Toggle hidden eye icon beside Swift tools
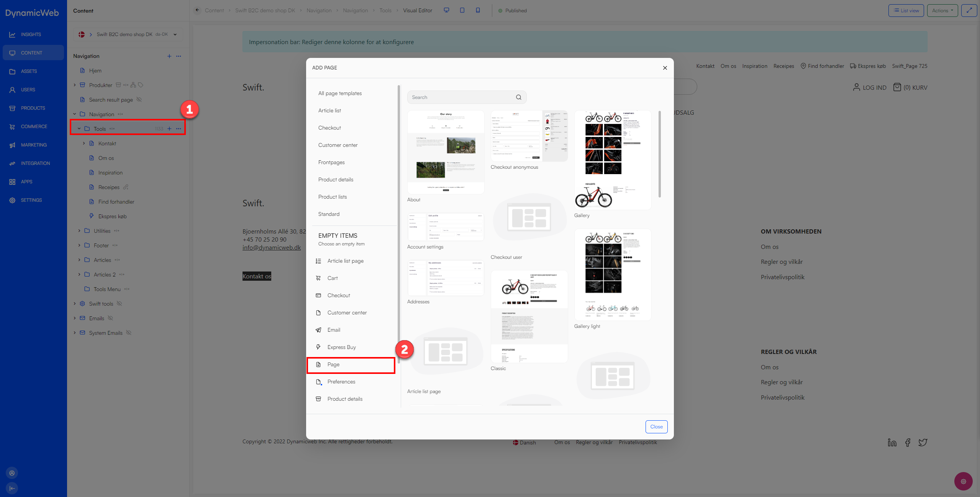This screenshot has width=980, height=497. coord(120,304)
